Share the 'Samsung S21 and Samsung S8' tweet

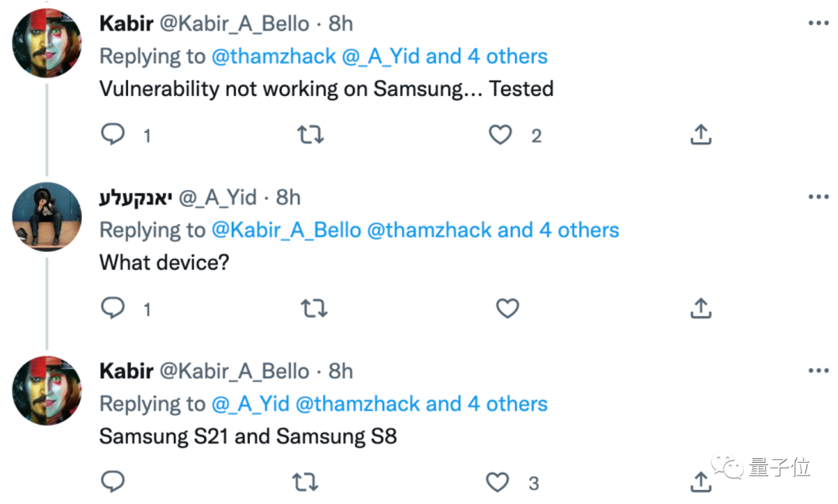click(x=701, y=482)
